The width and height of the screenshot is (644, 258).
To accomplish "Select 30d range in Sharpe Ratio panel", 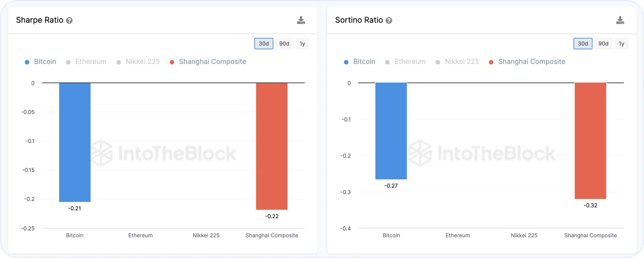I will [x=264, y=43].
